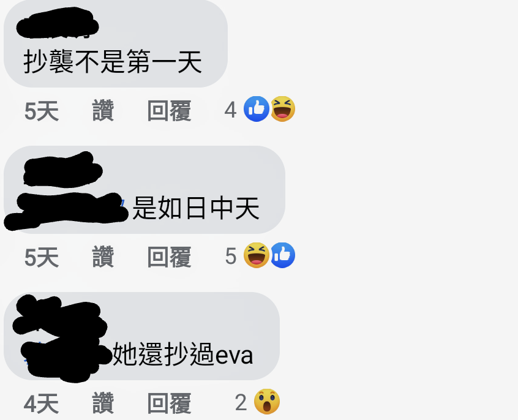Image resolution: width=518 pixels, height=420 pixels.
Task: View the 4 reactions count on the first comment
Action: (x=230, y=110)
